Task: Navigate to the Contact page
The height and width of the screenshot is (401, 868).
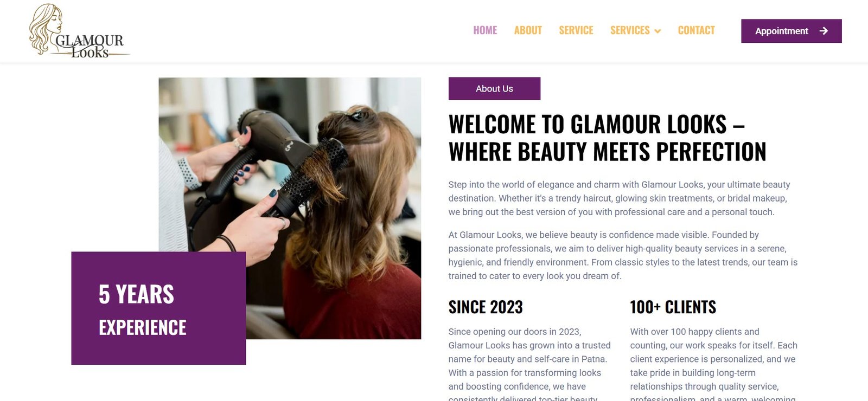Action: click(696, 30)
